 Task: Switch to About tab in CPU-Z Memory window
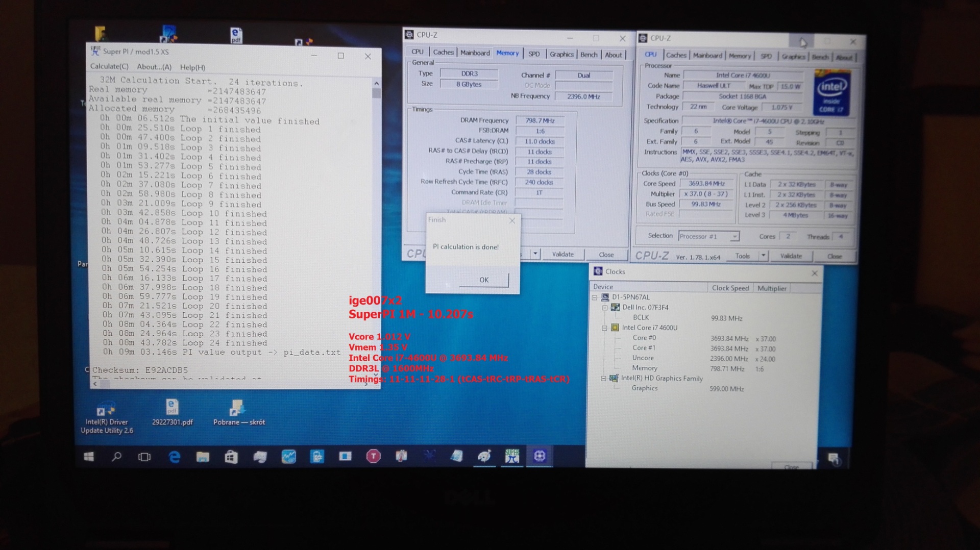point(613,55)
